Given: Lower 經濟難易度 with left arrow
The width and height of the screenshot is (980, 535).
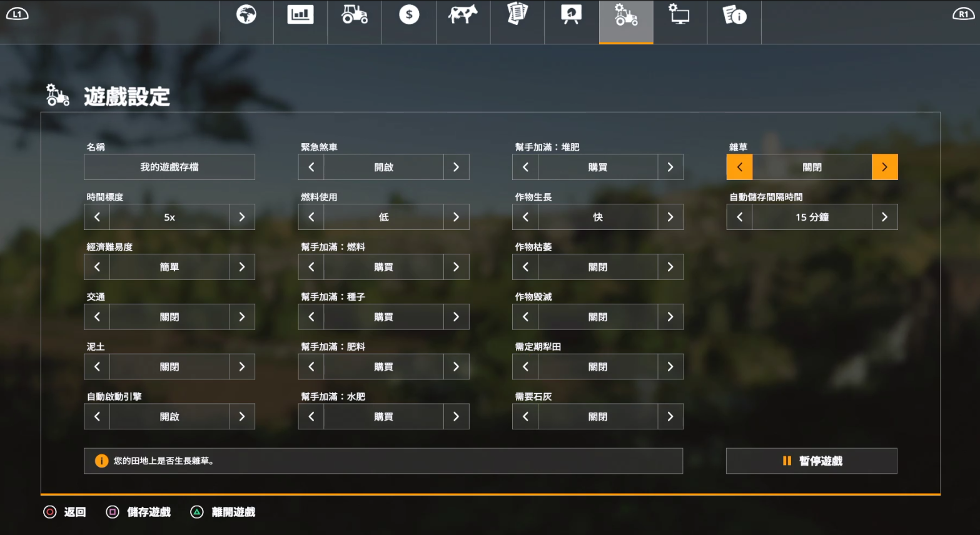Looking at the screenshot, I should (97, 267).
